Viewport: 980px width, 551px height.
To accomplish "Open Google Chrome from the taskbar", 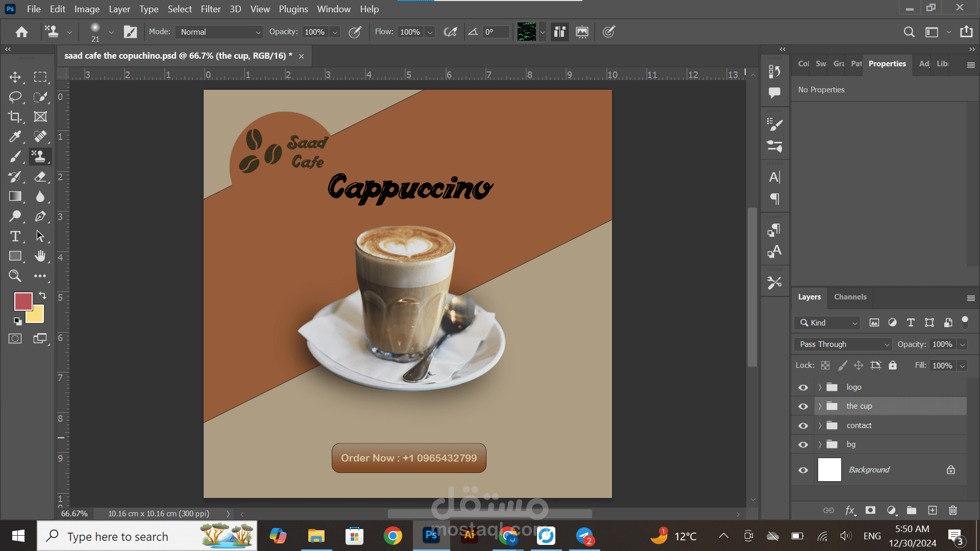I will tap(393, 536).
